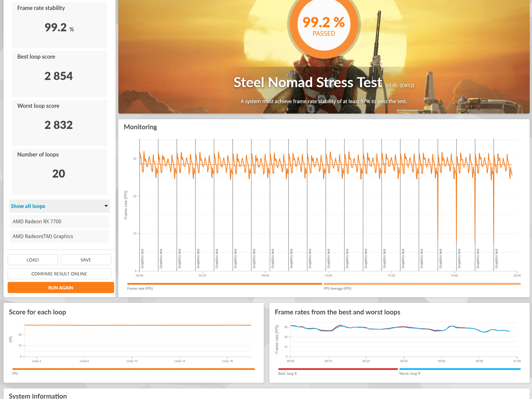Click the Worst loop score value 2 832
The image size is (532, 399).
click(58, 125)
